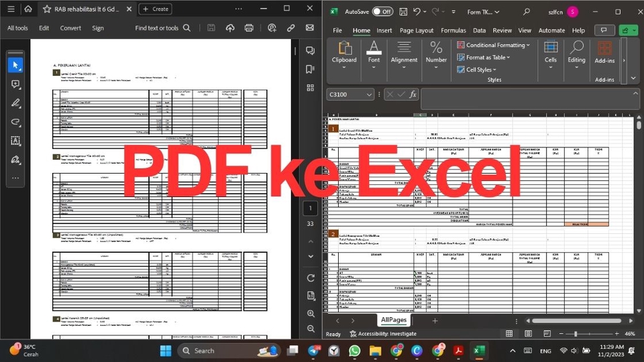Viewport: 644px width, 362px height.
Task: Click the Name Box showing C3100
Action: point(350,95)
